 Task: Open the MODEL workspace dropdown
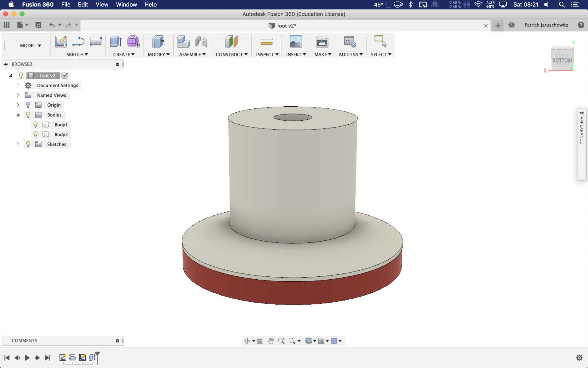(x=30, y=45)
